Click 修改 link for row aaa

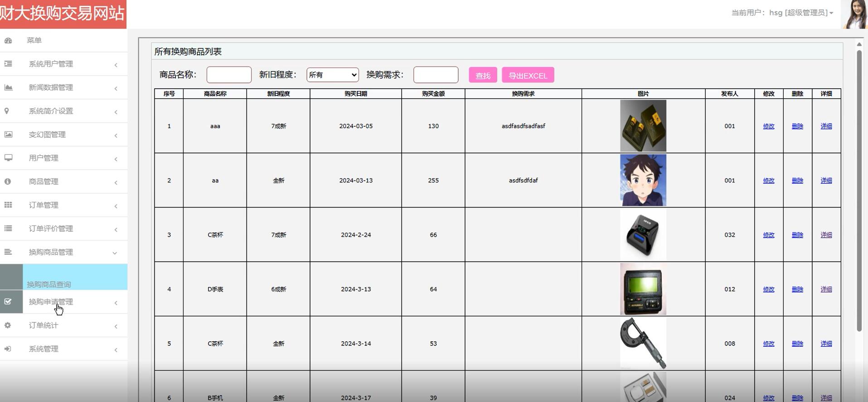(x=769, y=126)
